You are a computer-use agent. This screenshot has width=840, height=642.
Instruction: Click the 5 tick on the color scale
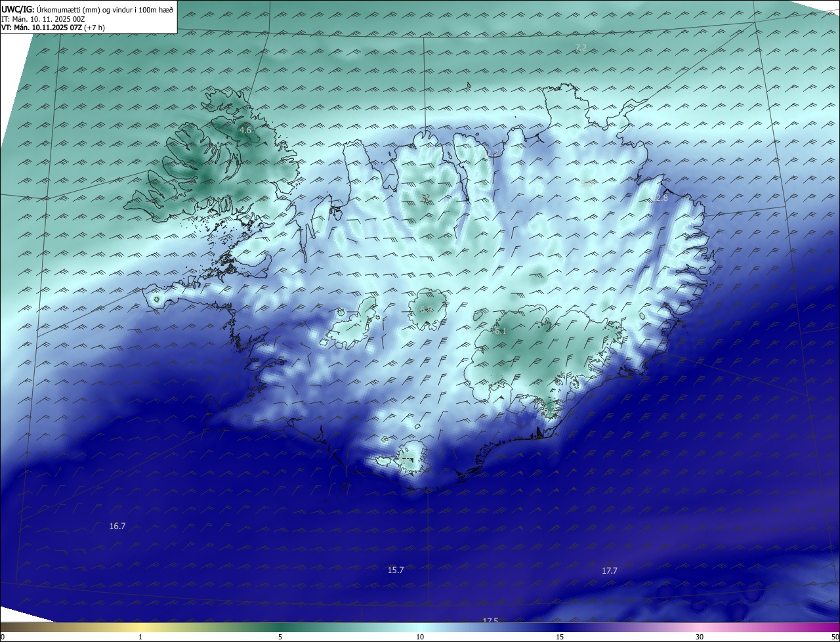click(280, 637)
